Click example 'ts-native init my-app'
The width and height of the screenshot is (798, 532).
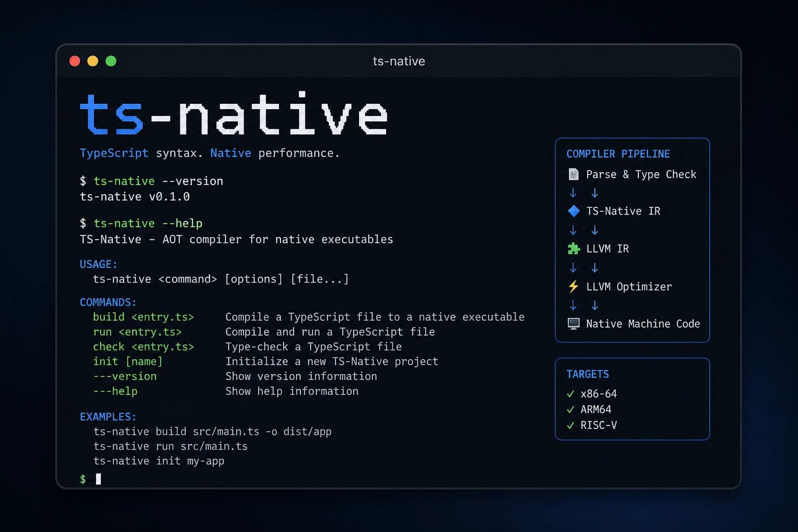click(159, 461)
